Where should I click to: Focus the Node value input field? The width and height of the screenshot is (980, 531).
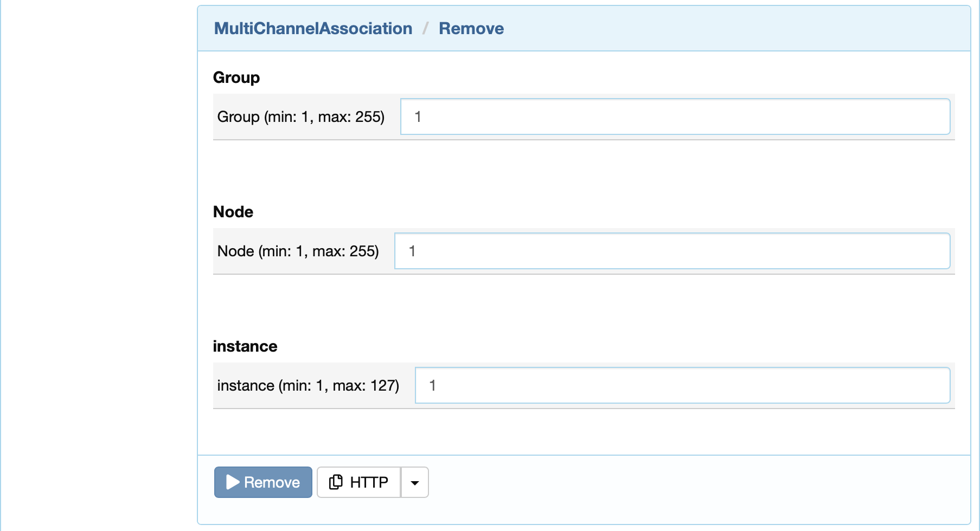point(672,251)
